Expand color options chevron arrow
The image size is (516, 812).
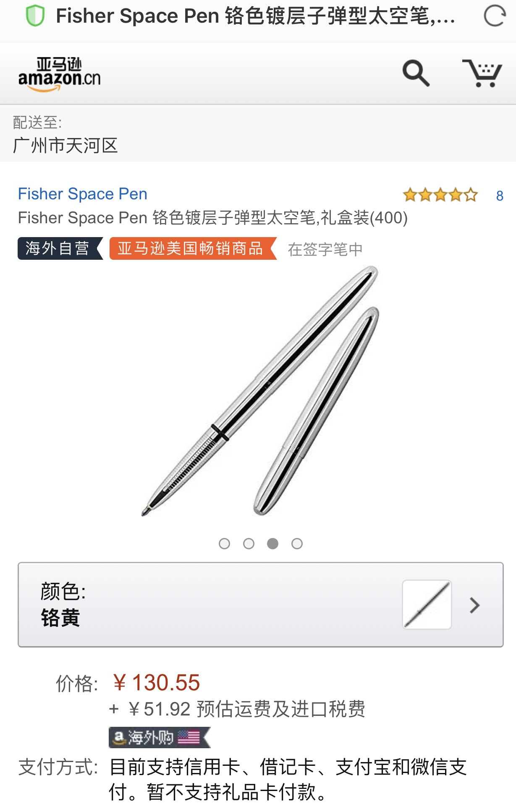click(x=475, y=605)
